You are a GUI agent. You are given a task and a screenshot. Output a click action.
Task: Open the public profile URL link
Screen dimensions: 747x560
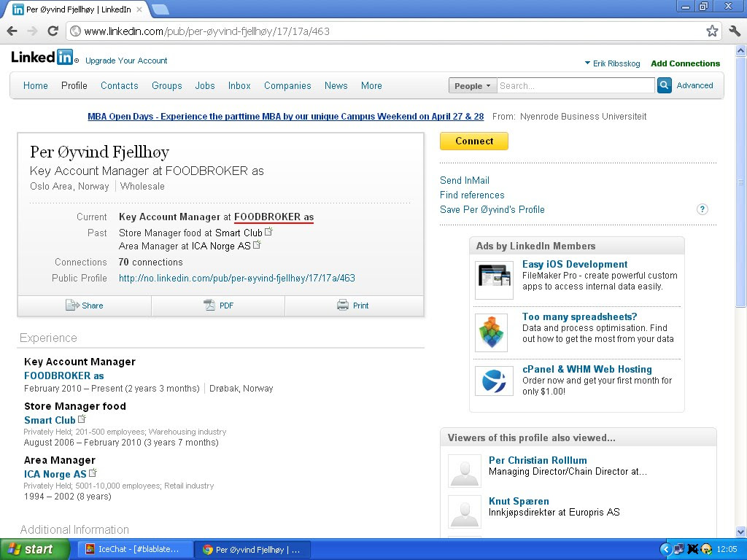[x=237, y=278]
